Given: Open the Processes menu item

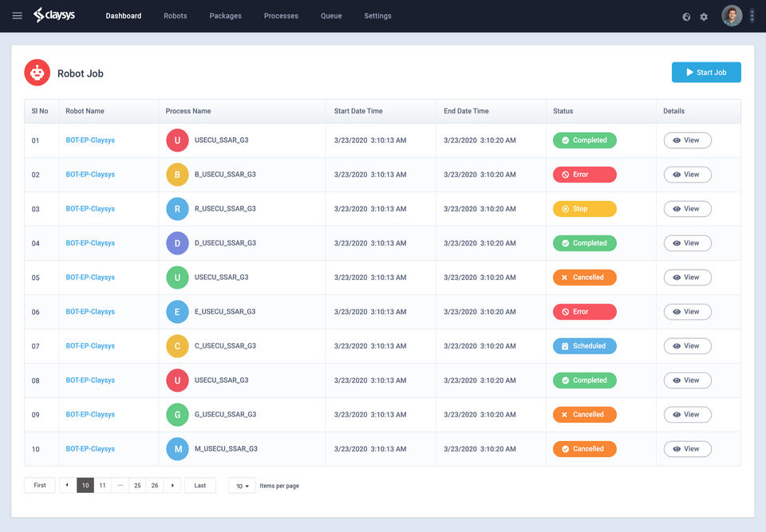Looking at the screenshot, I should [x=281, y=16].
